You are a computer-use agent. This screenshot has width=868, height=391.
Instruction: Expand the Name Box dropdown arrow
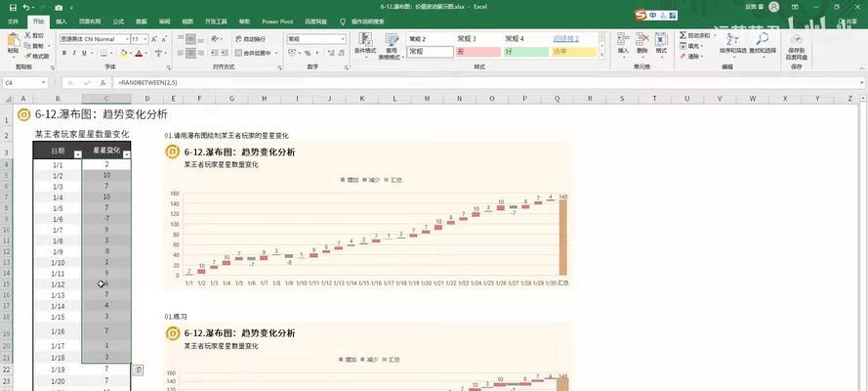[x=44, y=82]
